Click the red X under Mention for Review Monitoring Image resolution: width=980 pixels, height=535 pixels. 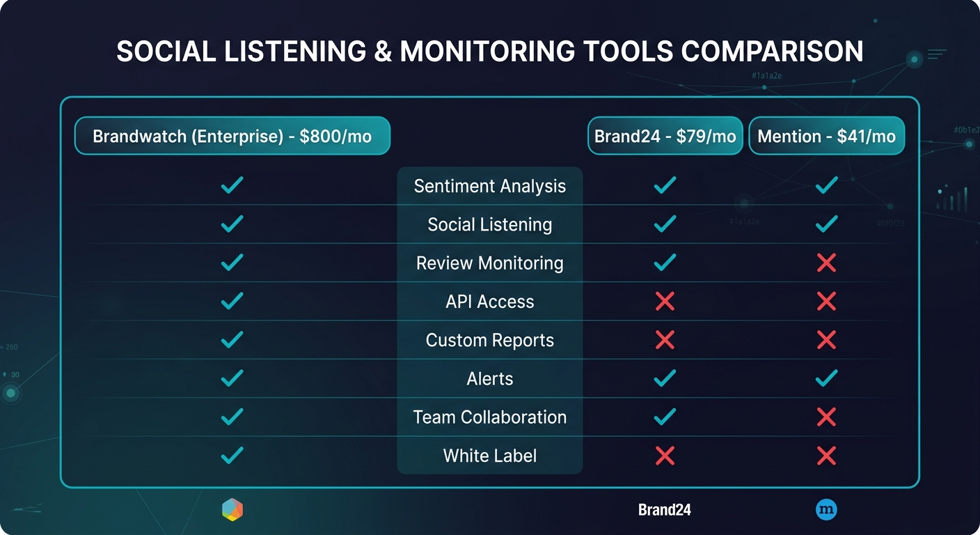coord(827,263)
